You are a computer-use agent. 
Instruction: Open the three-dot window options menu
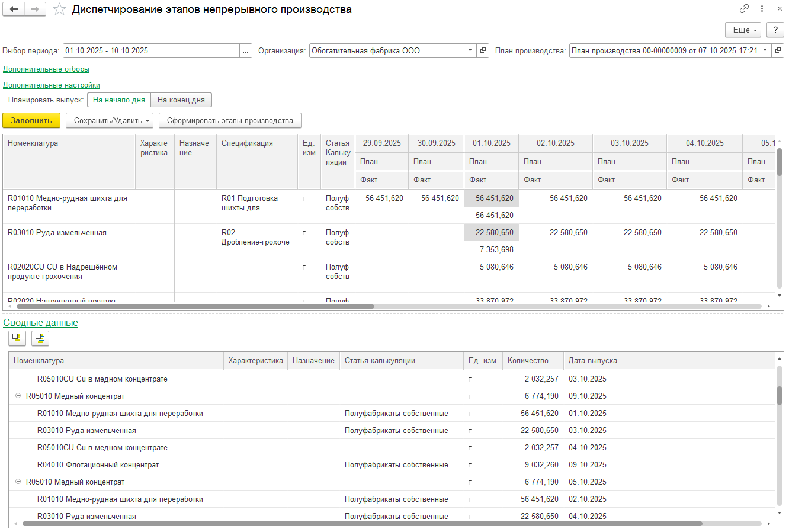tap(762, 9)
